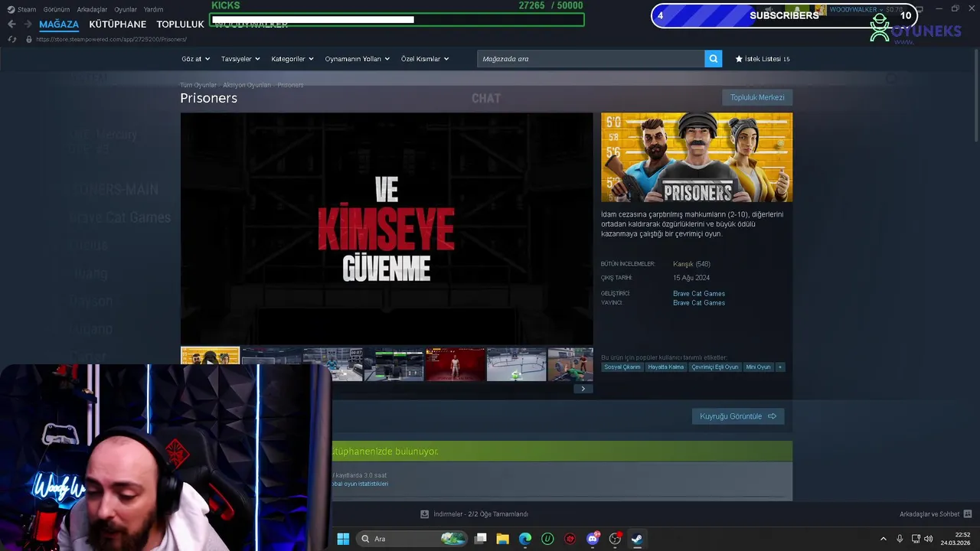980x551 pixels.
Task: Click İndirmeler - 2/2 Öğe Tamamlandı text
Action: click(x=481, y=514)
